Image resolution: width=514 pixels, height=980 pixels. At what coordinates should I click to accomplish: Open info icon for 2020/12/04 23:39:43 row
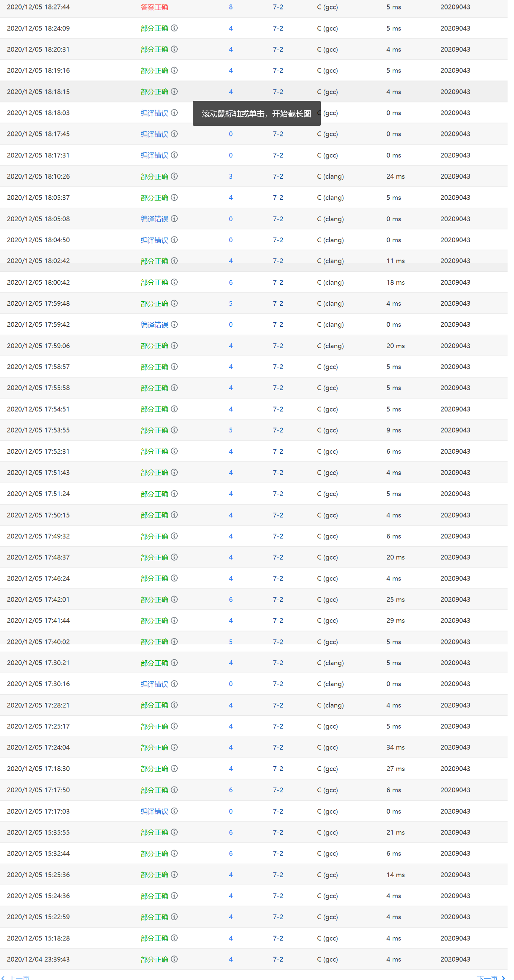(174, 959)
